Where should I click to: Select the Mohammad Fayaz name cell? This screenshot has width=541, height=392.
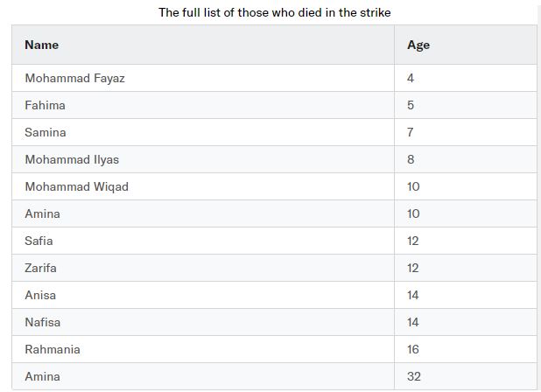(203, 78)
